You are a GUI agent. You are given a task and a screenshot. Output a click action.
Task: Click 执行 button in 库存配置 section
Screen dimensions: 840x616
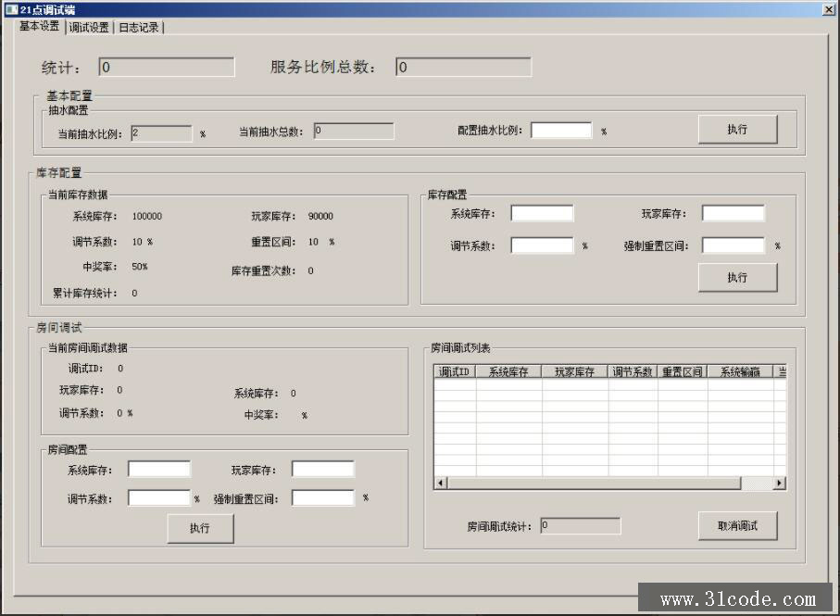737,278
